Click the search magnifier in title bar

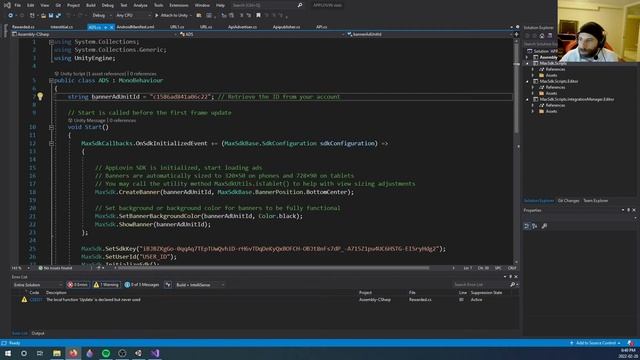(x=300, y=5)
